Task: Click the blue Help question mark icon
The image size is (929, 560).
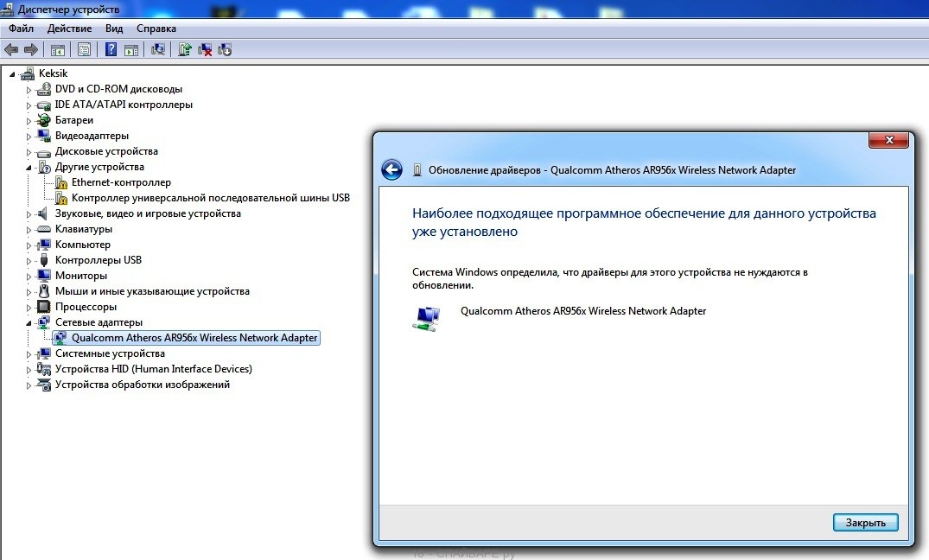Action: (111, 50)
